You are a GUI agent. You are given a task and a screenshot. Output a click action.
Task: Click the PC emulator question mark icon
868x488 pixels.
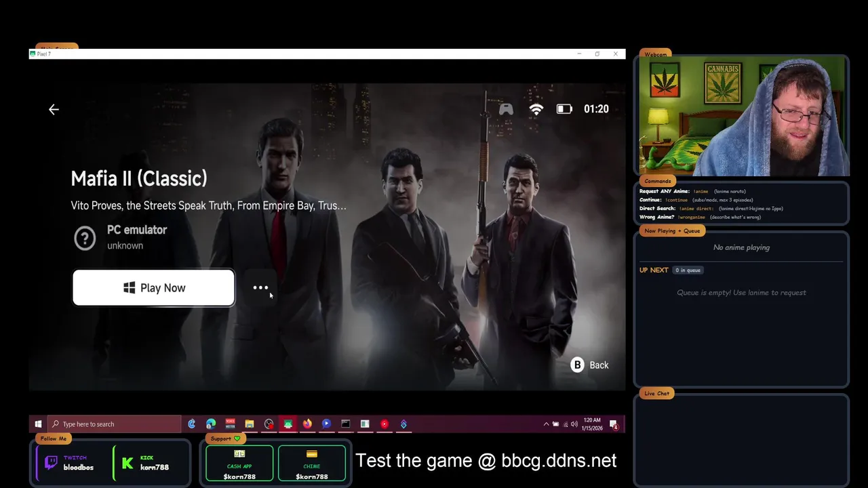coord(85,238)
